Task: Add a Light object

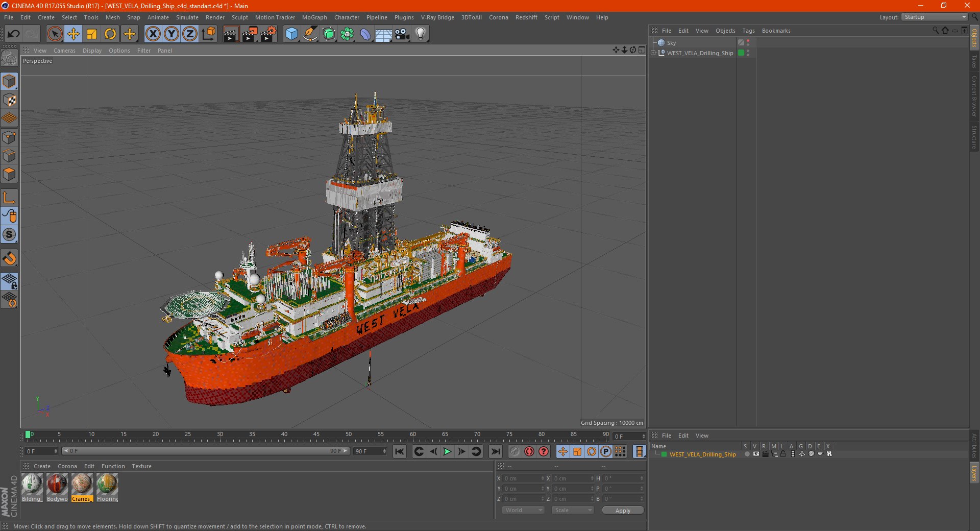Action: [x=421, y=34]
